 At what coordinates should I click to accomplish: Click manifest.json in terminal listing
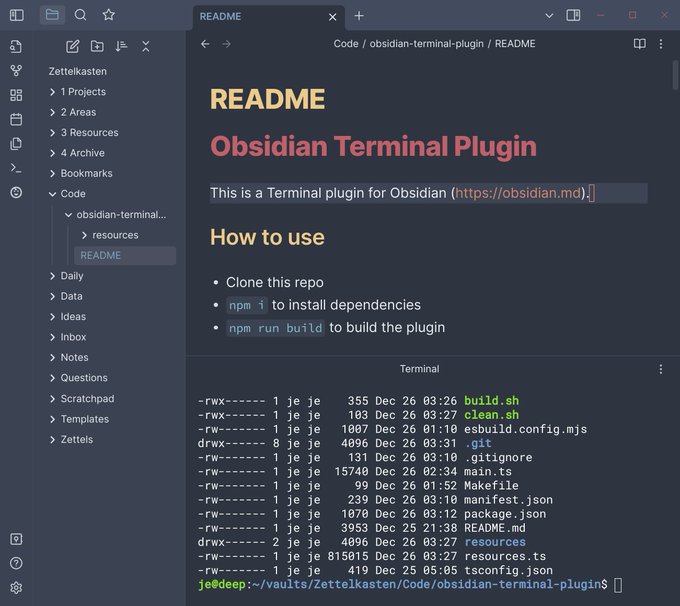tap(508, 500)
